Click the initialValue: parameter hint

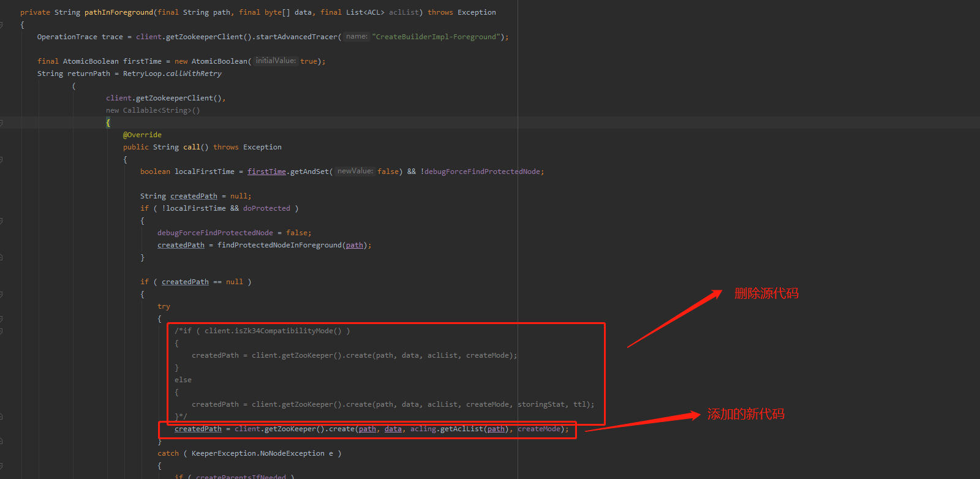coord(276,61)
